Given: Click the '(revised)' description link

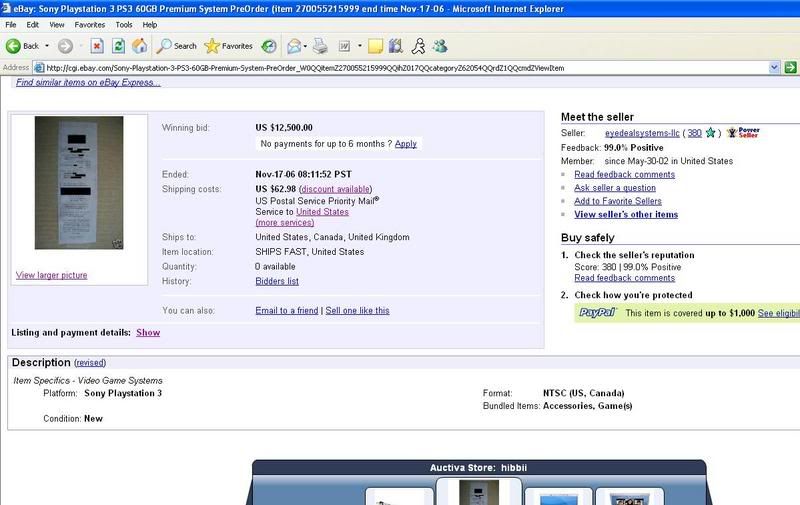Looking at the screenshot, I should coord(90,363).
